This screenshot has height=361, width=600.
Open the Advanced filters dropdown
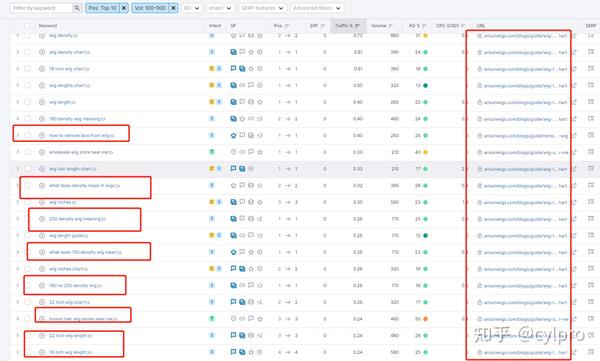317,8
